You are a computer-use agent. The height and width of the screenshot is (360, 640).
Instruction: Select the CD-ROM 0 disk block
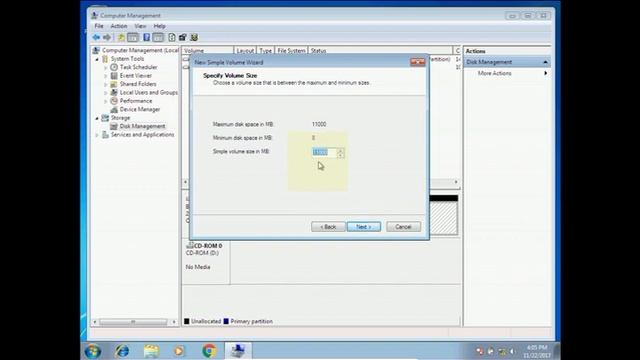pos(206,262)
